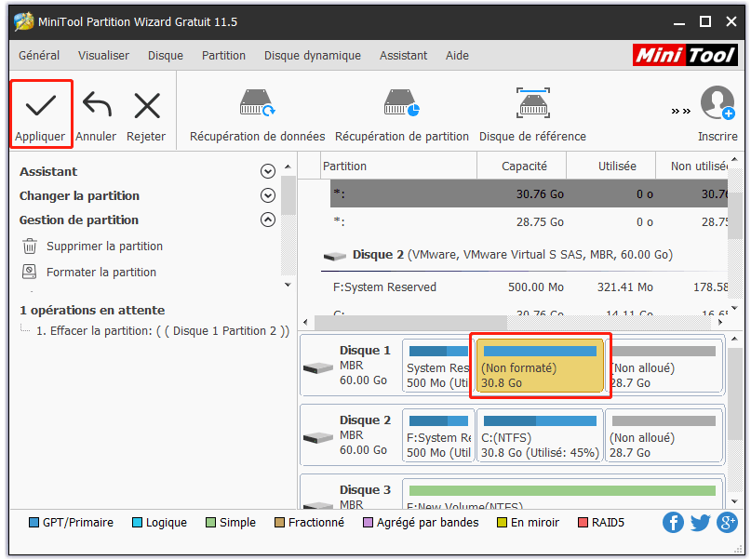Screen dimensions: 751x560
Task: Expand the Changer la partition section
Action: click(x=268, y=196)
